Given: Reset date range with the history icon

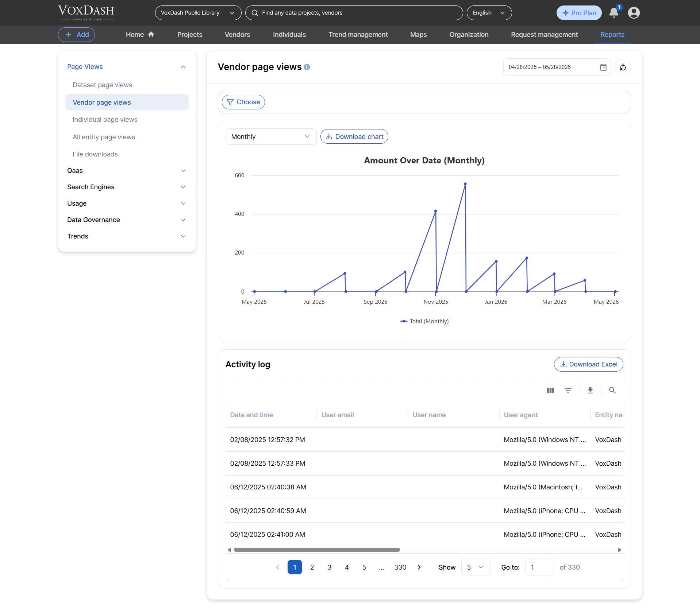Looking at the screenshot, I should point(623,67).
